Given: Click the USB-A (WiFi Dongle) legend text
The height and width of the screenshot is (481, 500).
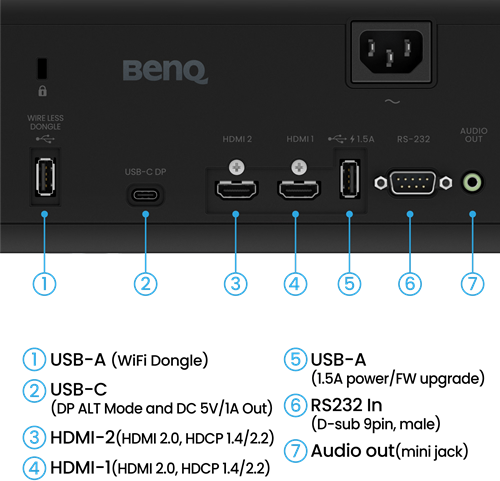Looking at the screenshot, I should [129, 360].
